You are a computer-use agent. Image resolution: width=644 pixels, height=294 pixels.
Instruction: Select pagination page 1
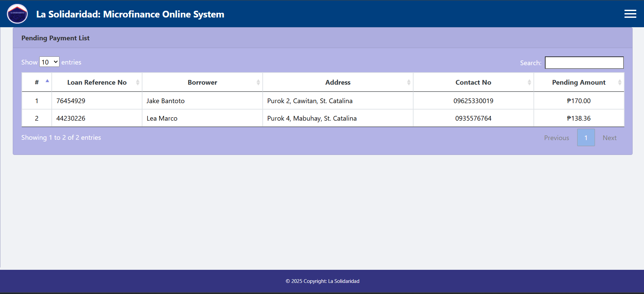point(586,138)
